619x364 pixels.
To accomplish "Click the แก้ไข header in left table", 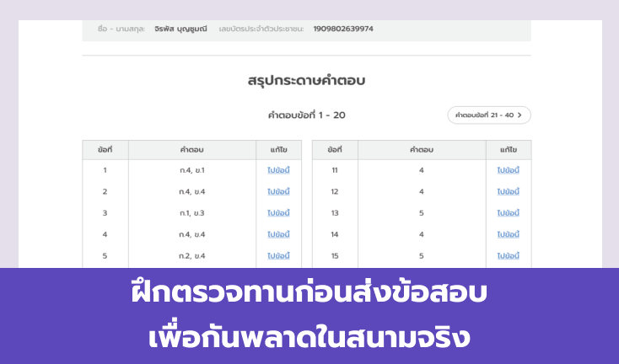I will tap(278, 150).
